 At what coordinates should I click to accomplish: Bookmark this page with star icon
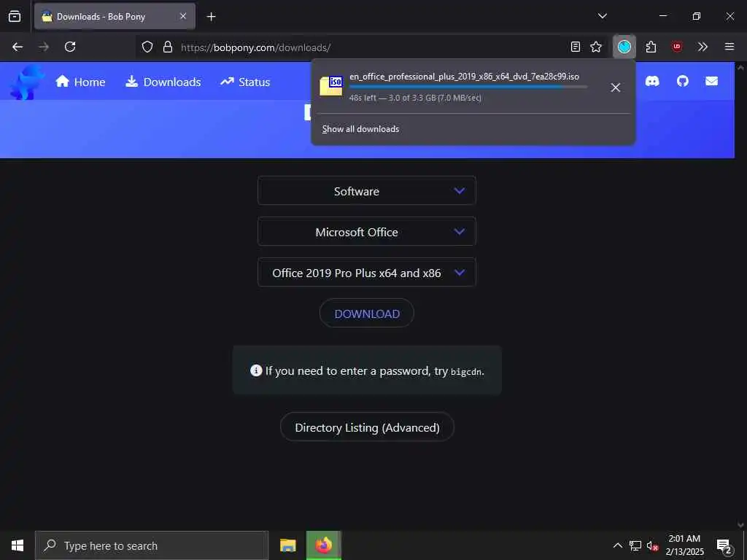pos(596,47)
